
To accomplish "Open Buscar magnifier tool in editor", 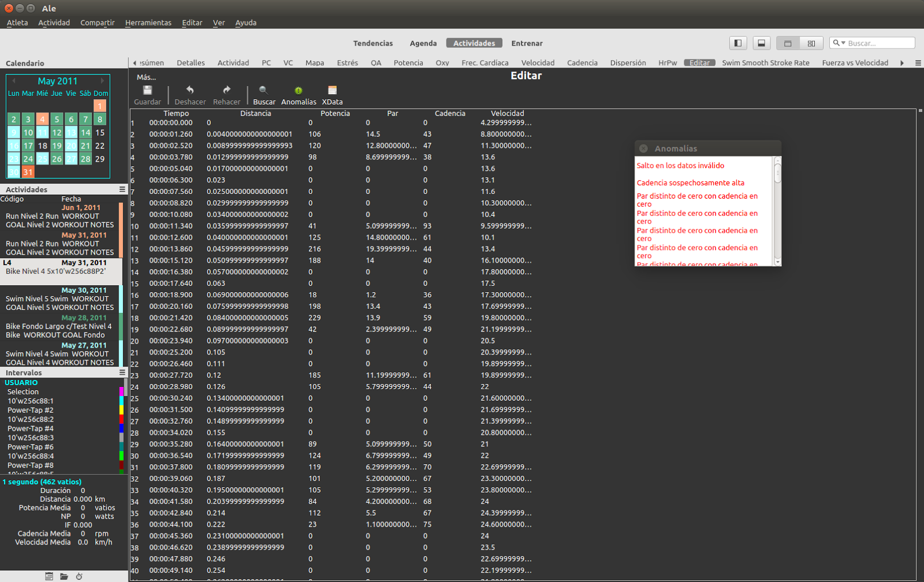I will pyautogui.click(x=263, y=90).
